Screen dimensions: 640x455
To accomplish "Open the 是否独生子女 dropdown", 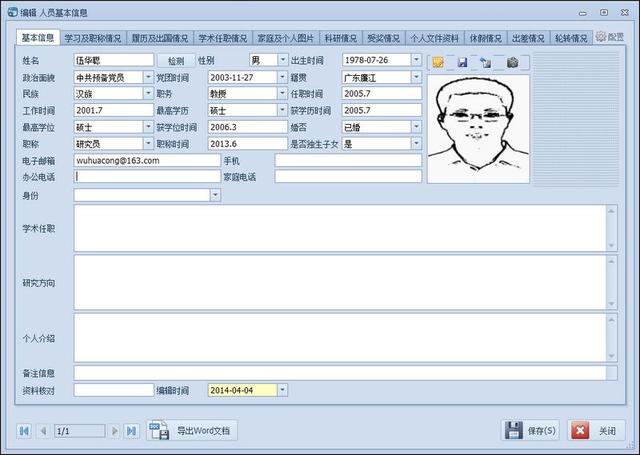I will 416,144.
